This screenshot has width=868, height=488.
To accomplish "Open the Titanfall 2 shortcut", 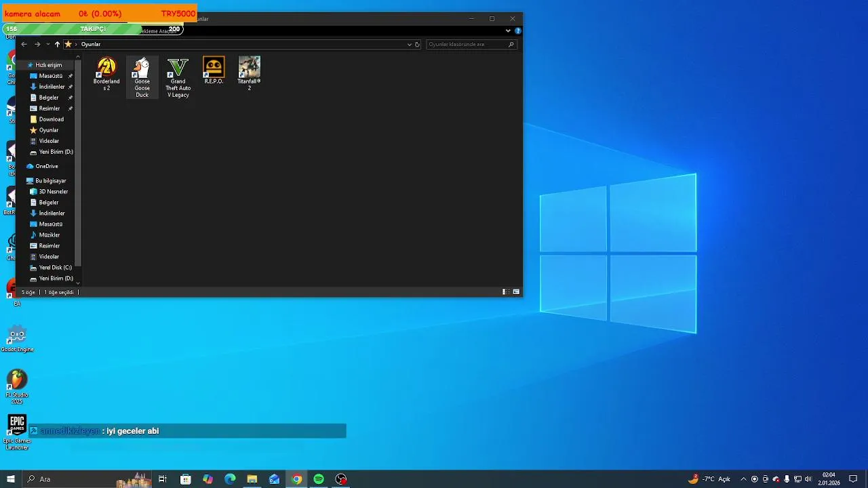I will (249, 73).
